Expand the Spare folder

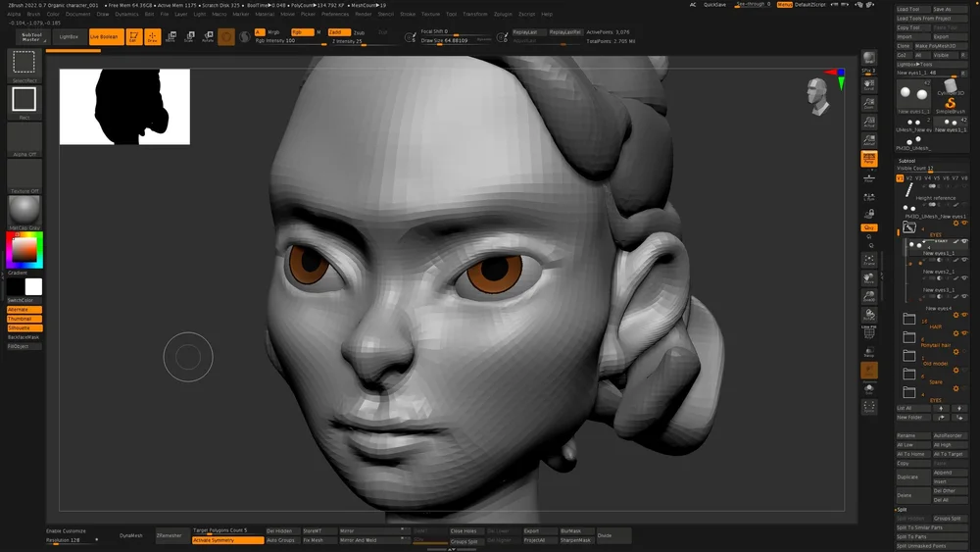click(x=908, y=374)
